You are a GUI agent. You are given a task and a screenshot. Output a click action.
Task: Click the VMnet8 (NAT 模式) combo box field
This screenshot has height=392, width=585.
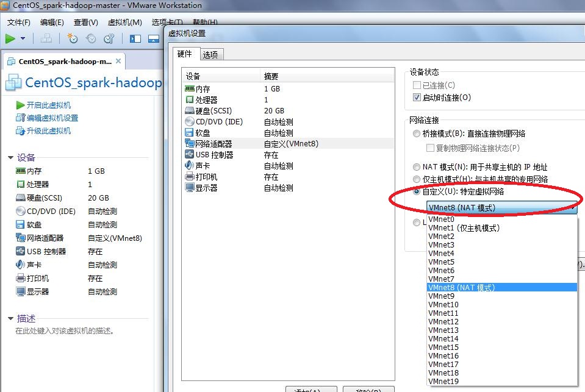(x=502, y=208)
